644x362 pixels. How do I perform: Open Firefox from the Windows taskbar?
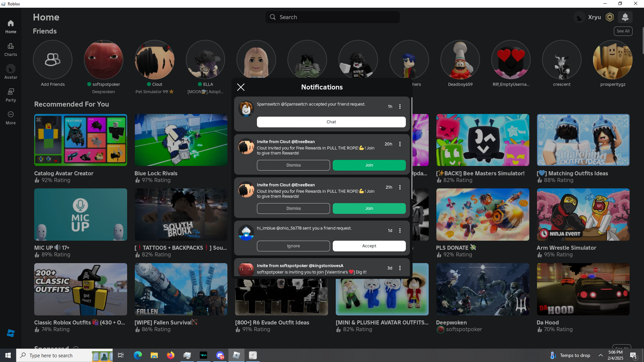[171, 355]
